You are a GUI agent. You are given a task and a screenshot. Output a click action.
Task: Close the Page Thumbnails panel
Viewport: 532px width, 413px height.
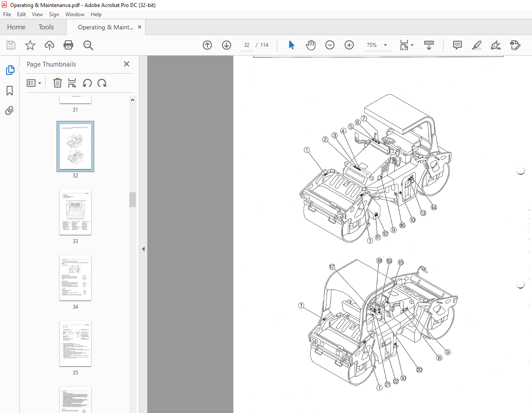(127, 64)
